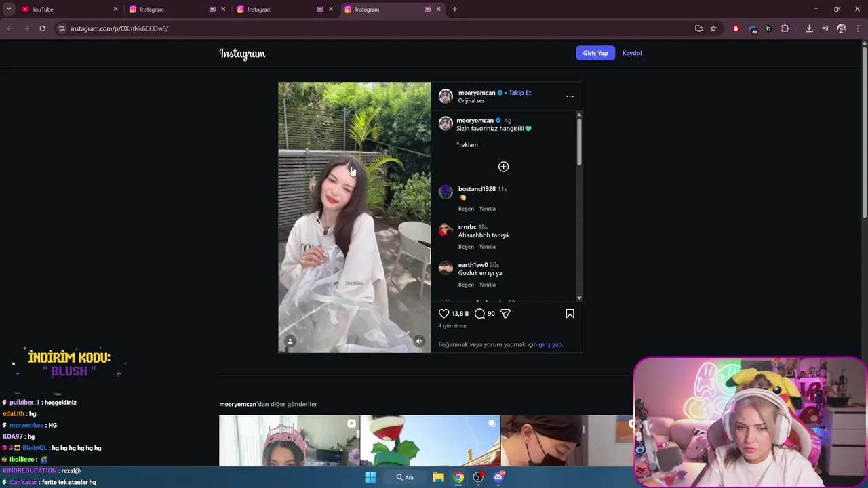
Task: Open earth1ew0's profile picture
Action: [446, 268]
